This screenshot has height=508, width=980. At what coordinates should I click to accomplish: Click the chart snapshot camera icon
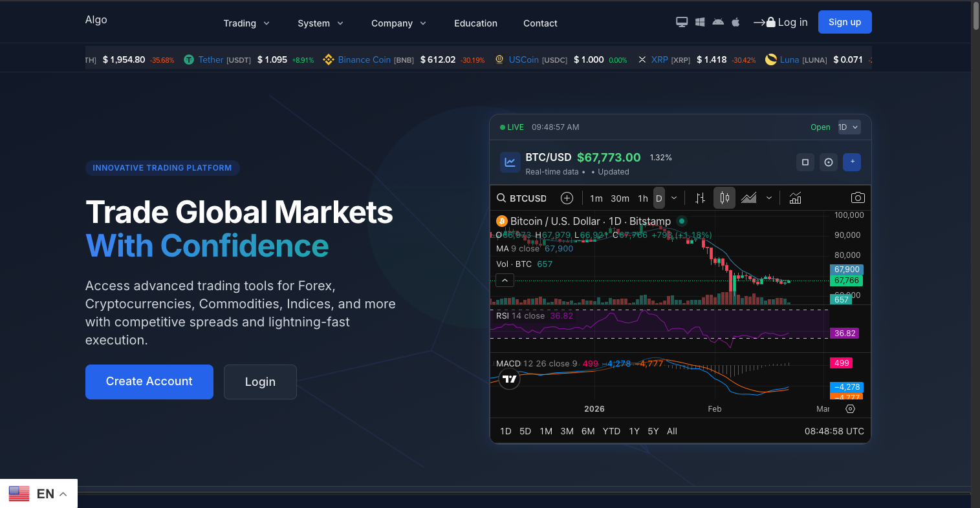pyautogui.click(x=857, y=198)
